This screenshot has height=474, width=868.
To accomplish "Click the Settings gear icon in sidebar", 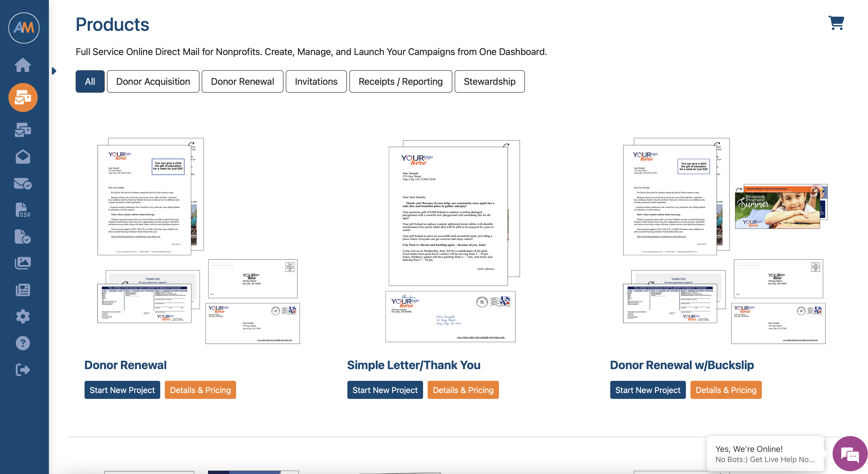I will click(x=23, y=316).
